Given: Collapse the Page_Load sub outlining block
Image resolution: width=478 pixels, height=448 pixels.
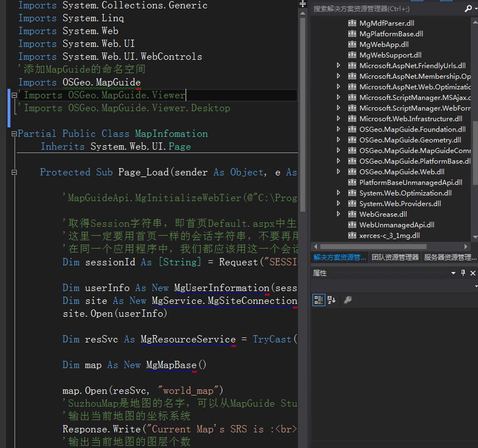Looking at the screenshot, I should (x=14, y=173).
